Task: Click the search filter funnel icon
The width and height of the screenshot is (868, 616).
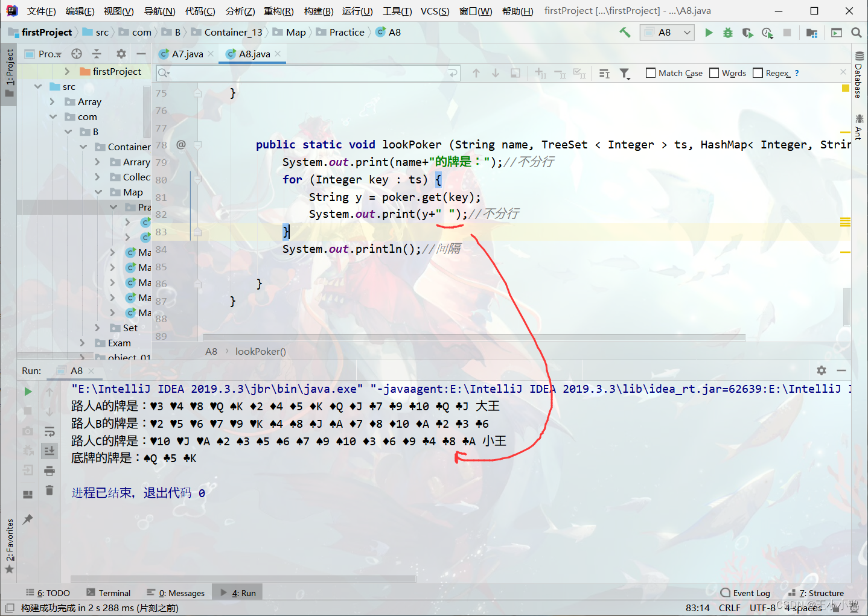Action: (625, 74)
